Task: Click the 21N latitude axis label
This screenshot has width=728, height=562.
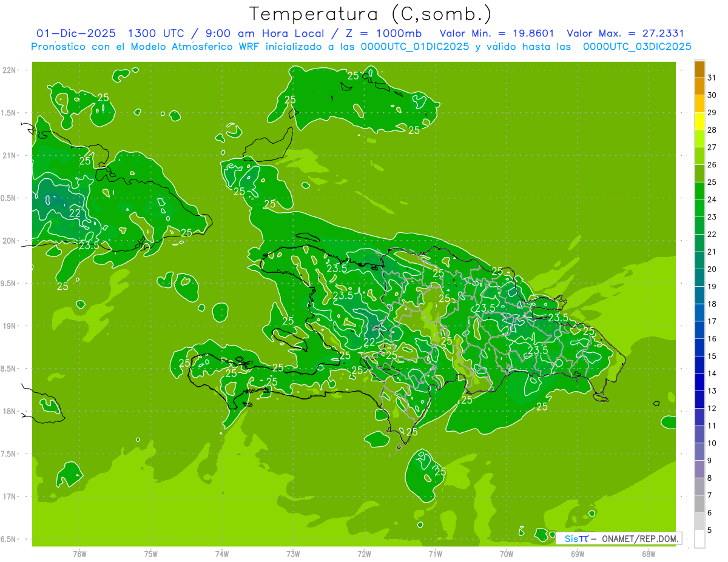Action: pos(10,156)
